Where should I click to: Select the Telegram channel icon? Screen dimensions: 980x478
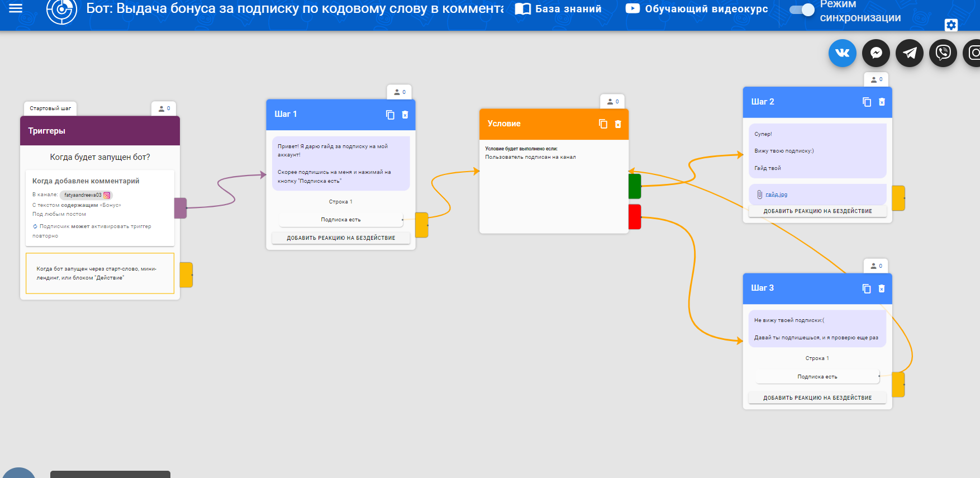coord(910,53)
